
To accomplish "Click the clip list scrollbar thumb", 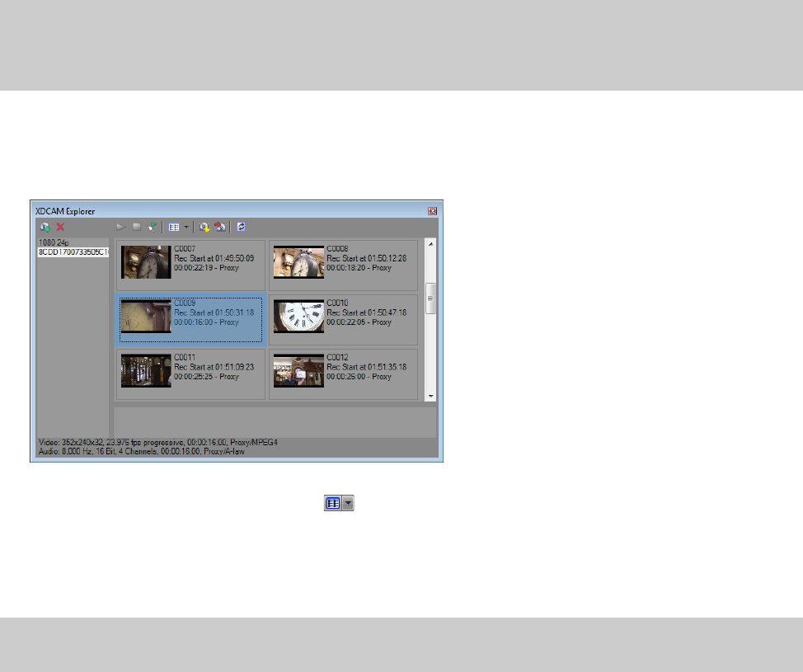I will pos(430,298).
